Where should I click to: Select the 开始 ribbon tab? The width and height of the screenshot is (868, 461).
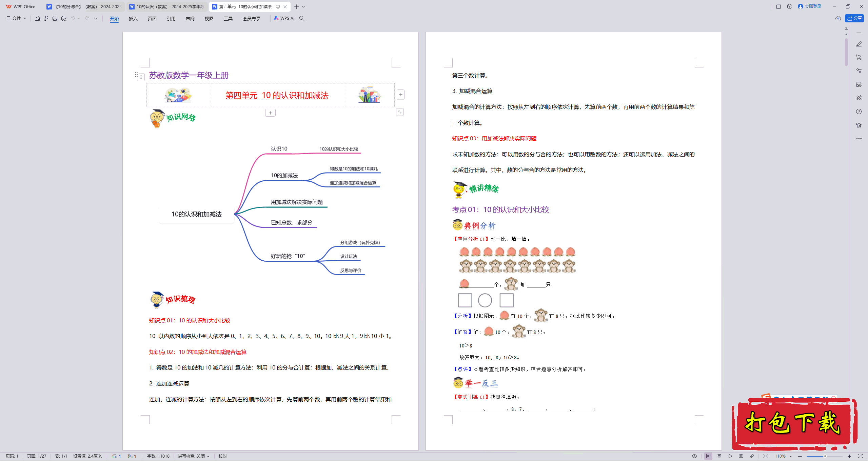[114, 19]
